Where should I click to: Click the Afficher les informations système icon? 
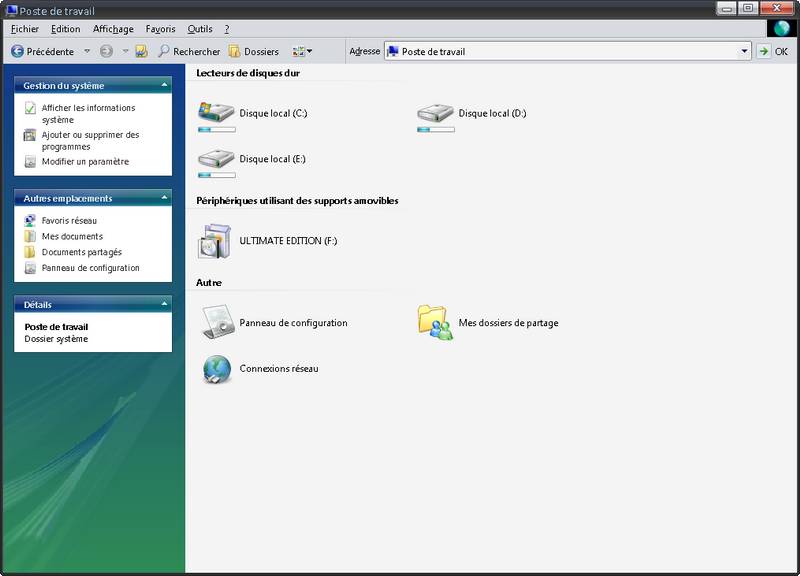pyautogui.click(x=30, y=108)
